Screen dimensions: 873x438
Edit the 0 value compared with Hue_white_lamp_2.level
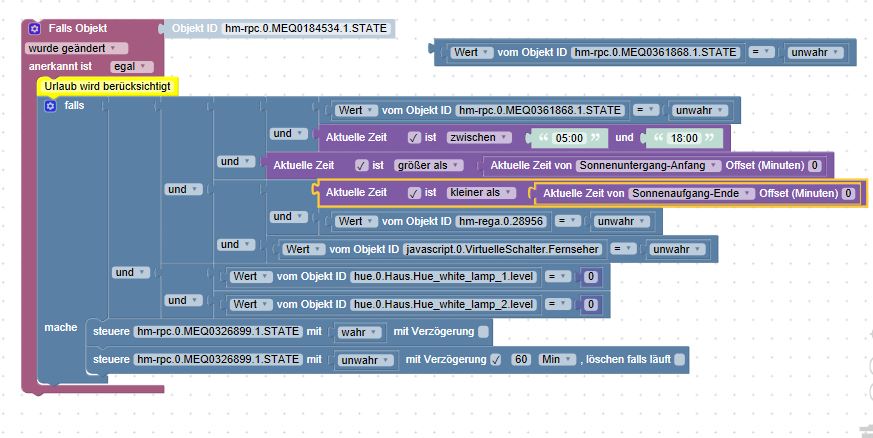click(591, 304)
